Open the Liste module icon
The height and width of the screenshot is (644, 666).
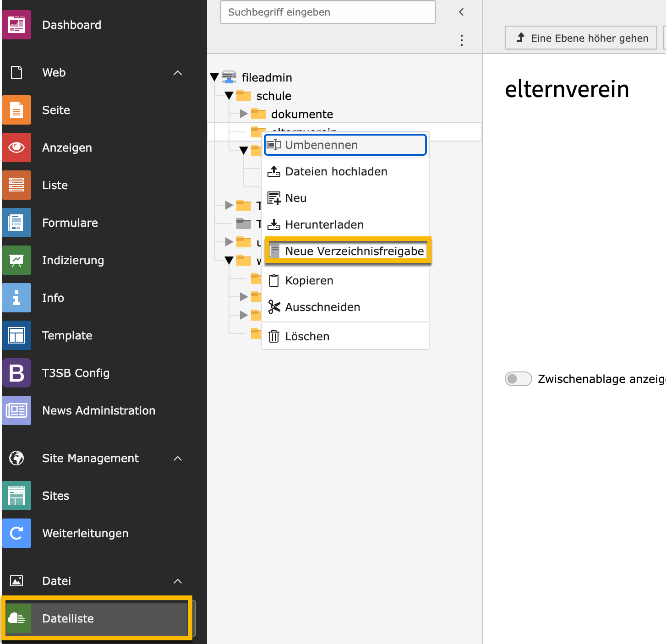16,185
